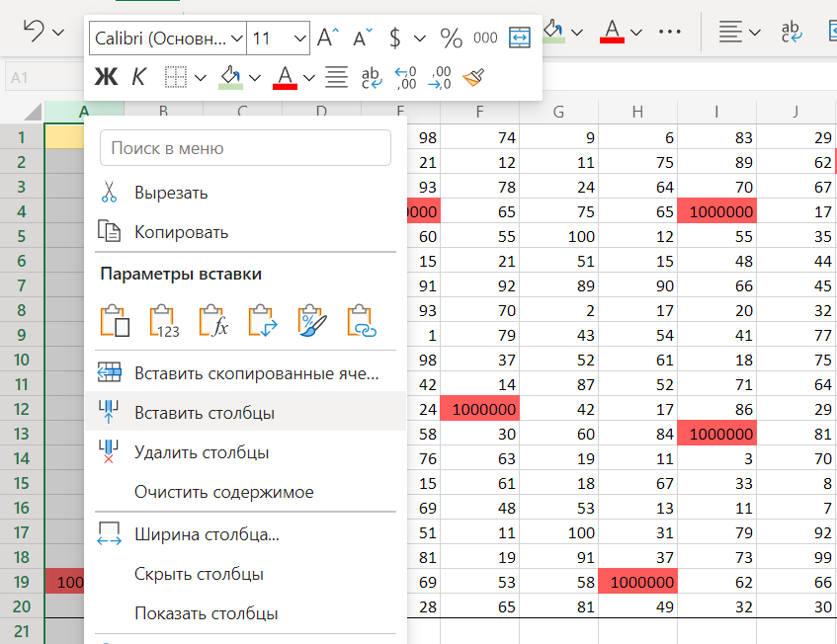The width and height of the screenshot is (837, 644).
Task: Apply red font color in the mini toolbar
Action: pyautogui.click(x=285, y=76)
